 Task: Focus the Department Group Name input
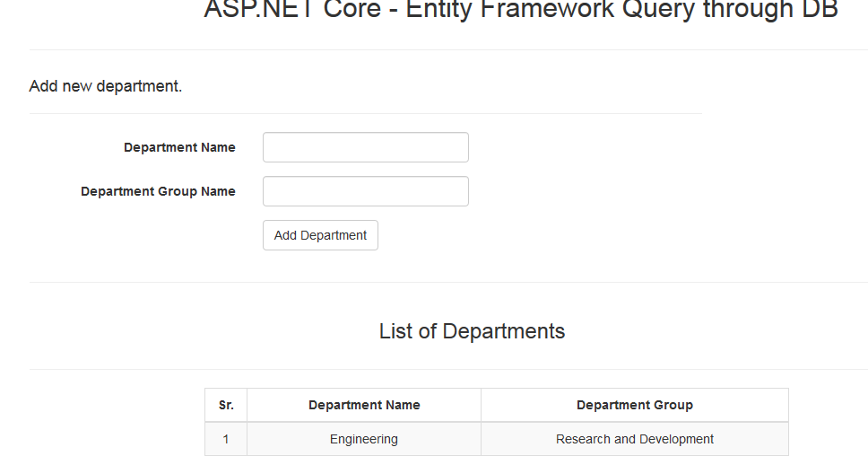(365, 191)
